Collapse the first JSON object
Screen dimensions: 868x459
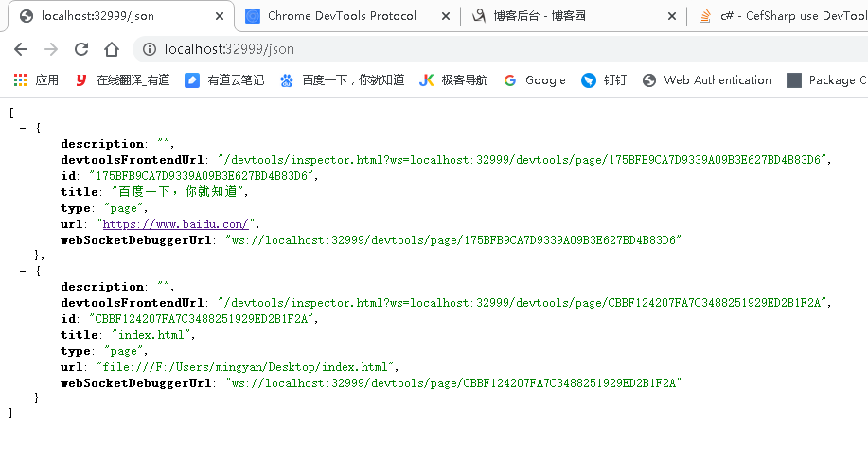pyautogui.click(x=23, y=129)
